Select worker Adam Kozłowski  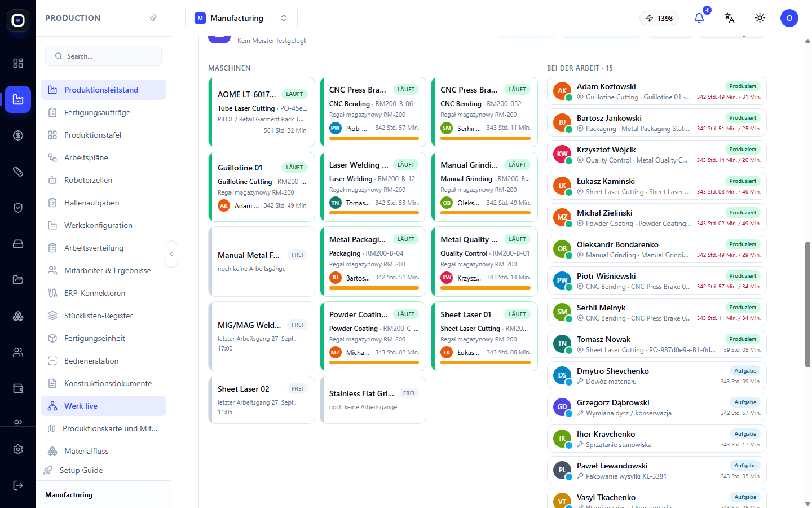656,91
